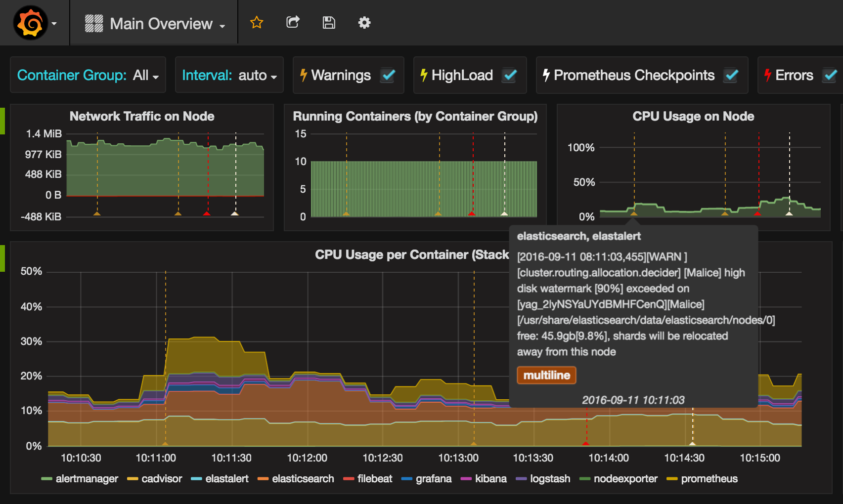Viewport: 843px width, 504px height.
Task: Click the red Errors lightning bolt icon
Action: 767,75
